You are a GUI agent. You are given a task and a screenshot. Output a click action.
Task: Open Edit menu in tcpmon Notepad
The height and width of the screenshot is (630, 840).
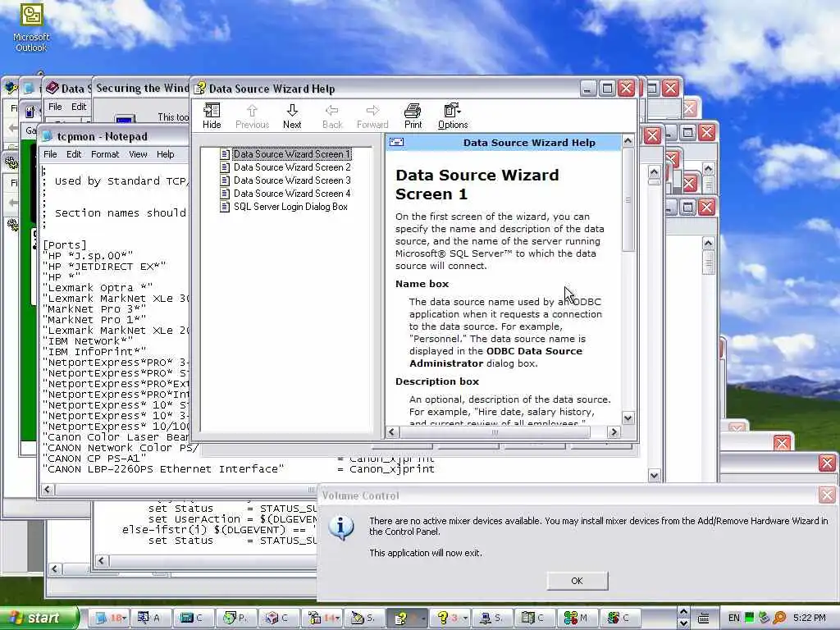tap(74, 154)
